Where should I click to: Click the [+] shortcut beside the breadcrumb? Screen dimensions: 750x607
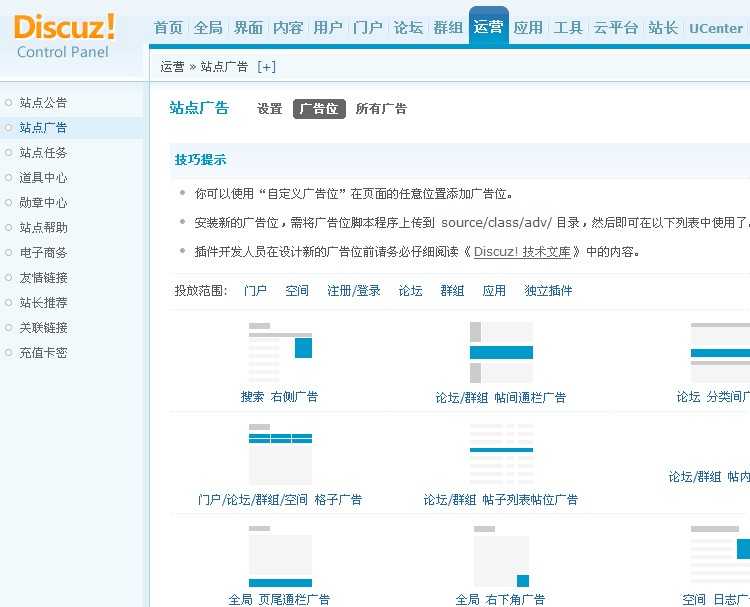click(x=266, y=66)
